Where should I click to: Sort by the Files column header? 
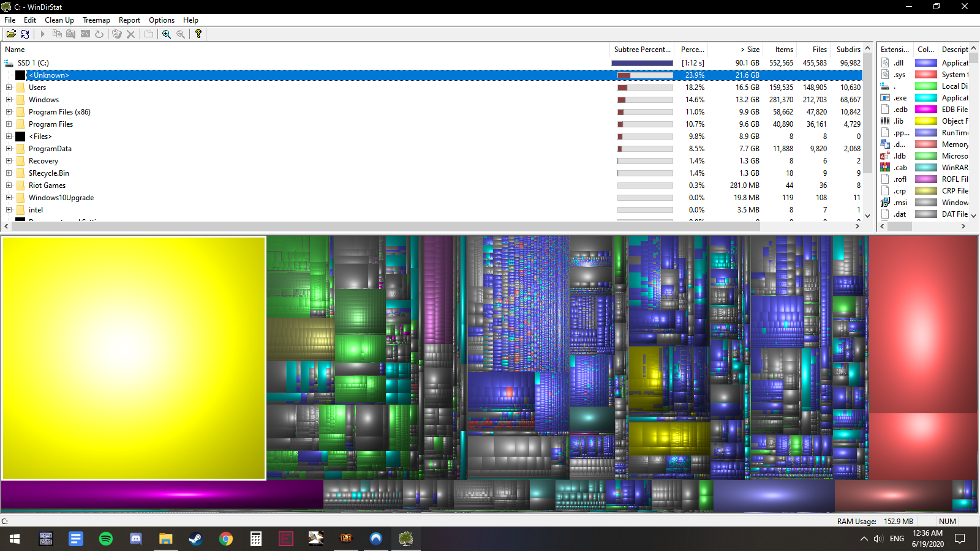click(x=813, y=50)
